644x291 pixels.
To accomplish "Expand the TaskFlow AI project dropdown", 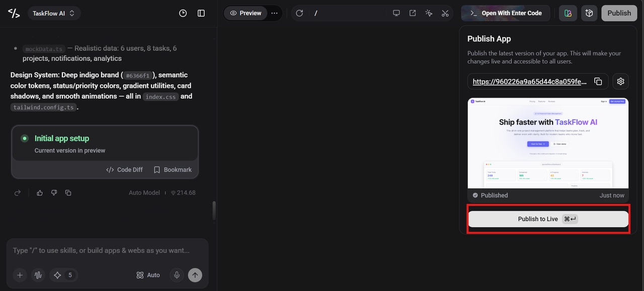I will pos(54,14).
